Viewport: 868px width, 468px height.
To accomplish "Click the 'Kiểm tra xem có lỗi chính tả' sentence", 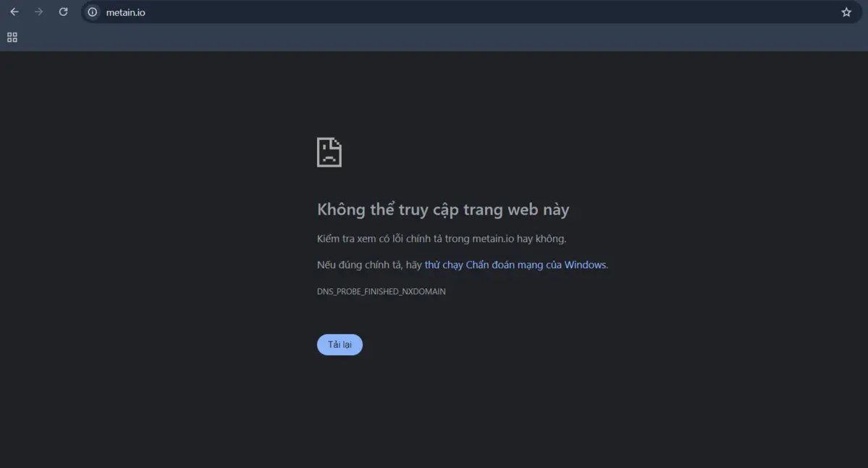I will [442, 238].
